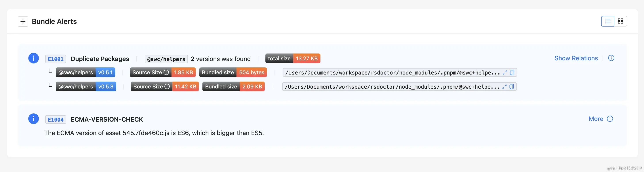Click Source Size 11.42 KB badge

pyautogui.click(x=165, y=86)
